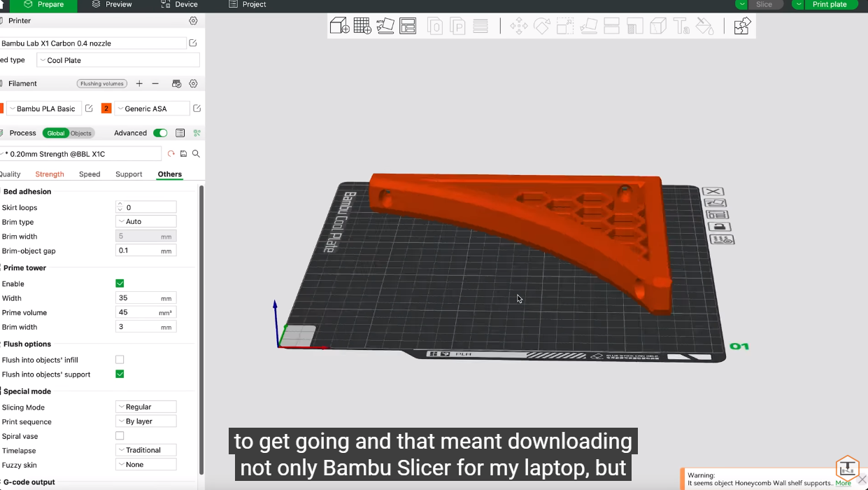The image size is (868, 490).
Task: Open the Brim type dropdown
Action: (x=145, y=222)
